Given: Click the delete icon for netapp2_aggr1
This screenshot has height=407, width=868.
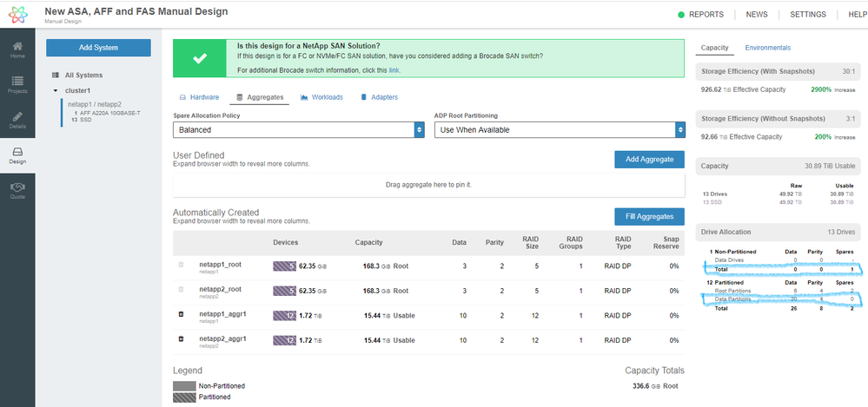Looking at the screenshot, I should [181, 338].
